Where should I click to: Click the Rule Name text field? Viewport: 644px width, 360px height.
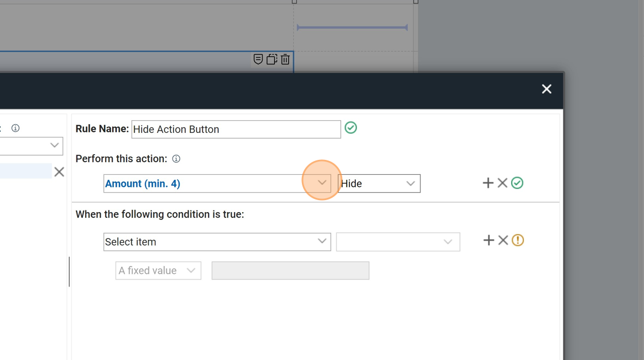coord(236,129)
